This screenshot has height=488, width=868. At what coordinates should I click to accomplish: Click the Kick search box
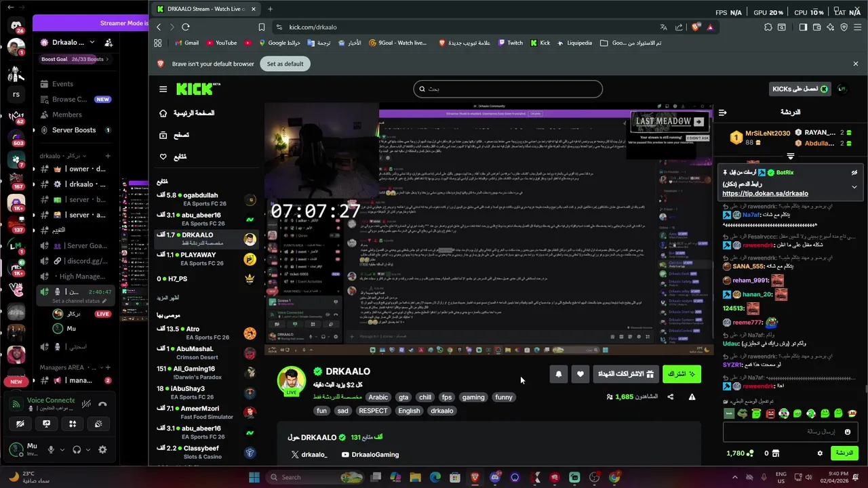tap(508, 89)
